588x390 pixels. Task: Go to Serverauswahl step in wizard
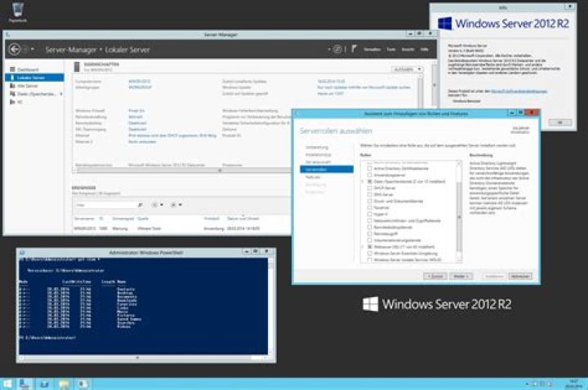318,162
